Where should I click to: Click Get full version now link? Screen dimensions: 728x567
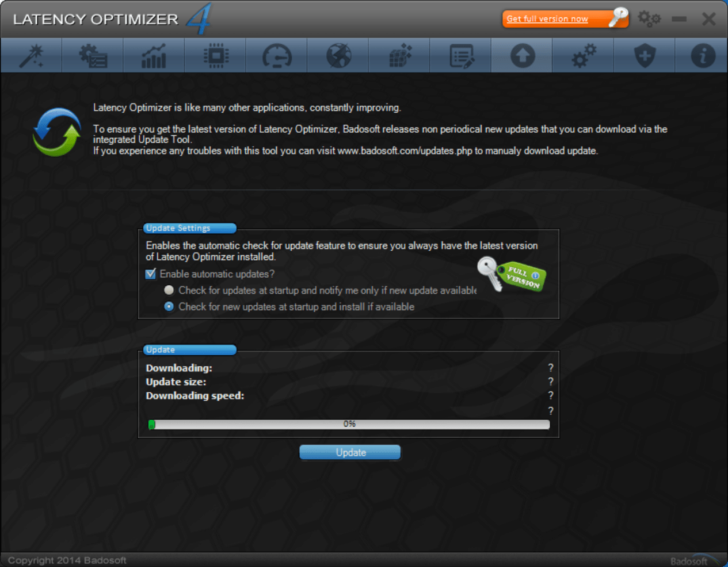pyautogui.click(x=547, y=19)
